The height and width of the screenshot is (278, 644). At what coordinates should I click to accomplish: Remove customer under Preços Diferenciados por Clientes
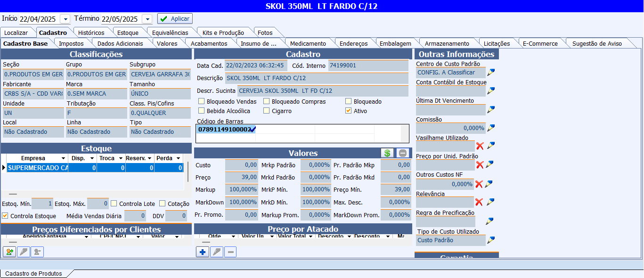coord(37,252)
